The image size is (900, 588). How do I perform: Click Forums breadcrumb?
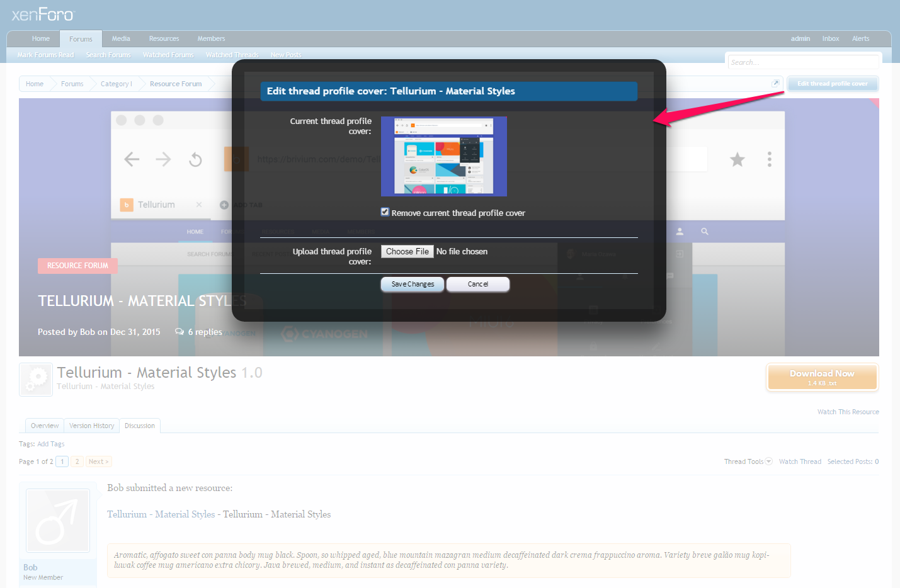(72, 84)
